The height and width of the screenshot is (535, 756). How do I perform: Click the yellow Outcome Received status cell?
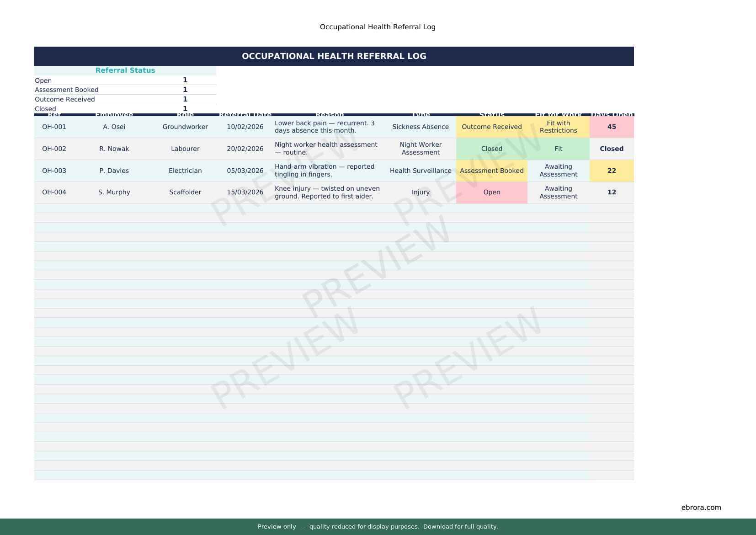(491, 127)
